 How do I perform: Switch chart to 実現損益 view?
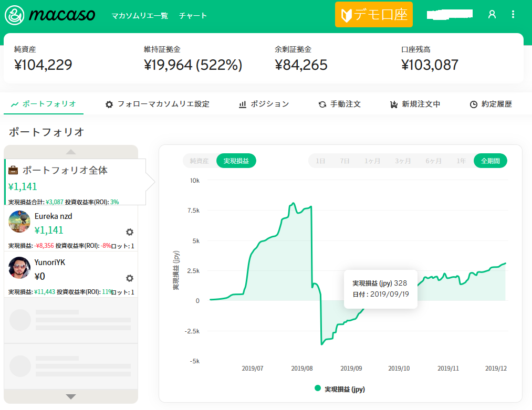(236, 161)
